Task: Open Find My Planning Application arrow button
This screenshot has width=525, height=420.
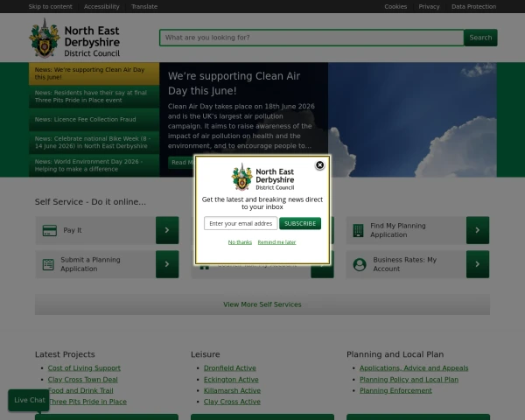Action: (478, 230)
